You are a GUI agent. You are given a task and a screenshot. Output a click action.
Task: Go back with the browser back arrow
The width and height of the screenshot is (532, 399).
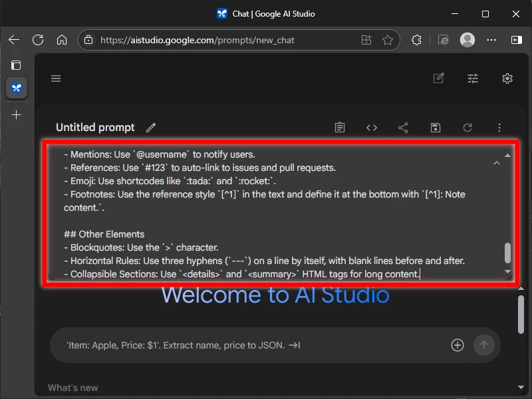[x=14, y=40]
